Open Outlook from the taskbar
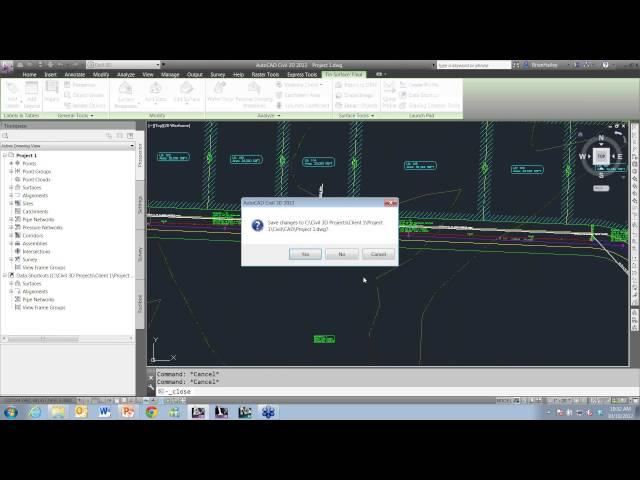640x480 pixels. pyautogui.click(x=81, y=412)
